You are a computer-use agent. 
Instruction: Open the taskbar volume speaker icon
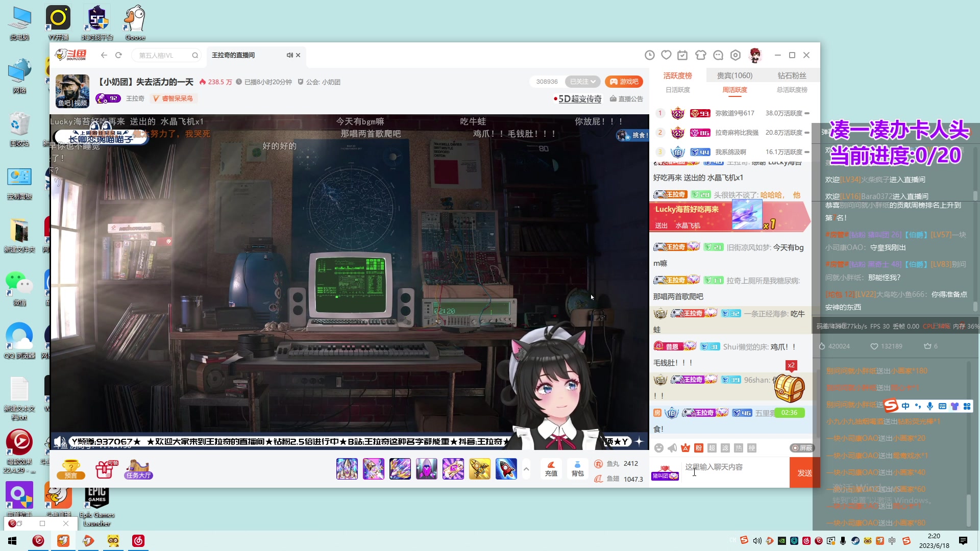click(x=757, y=541)
